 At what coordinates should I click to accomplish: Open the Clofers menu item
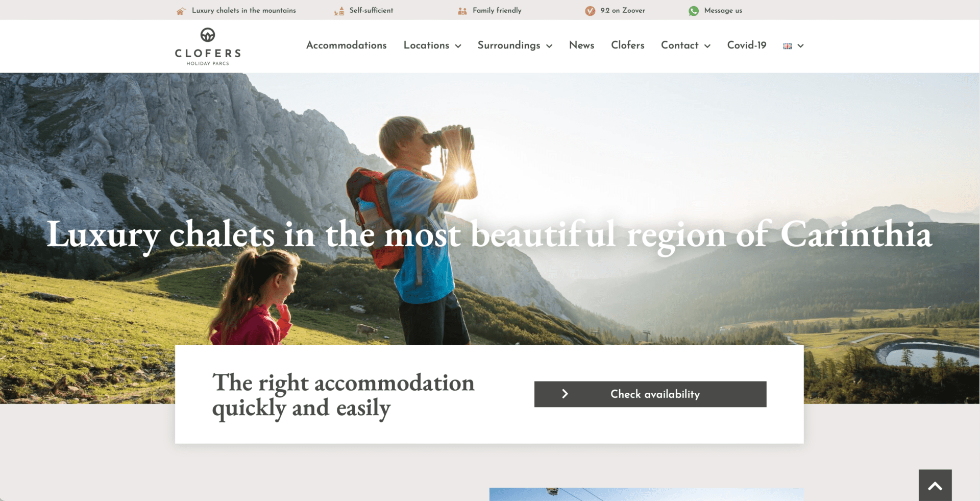628,45
